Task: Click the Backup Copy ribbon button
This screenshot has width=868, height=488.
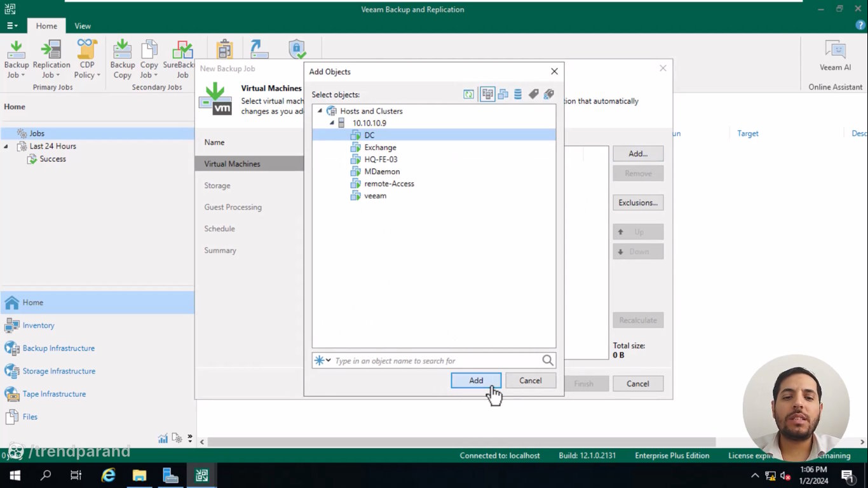Action: pyautogui.click(x=122, y=59)
